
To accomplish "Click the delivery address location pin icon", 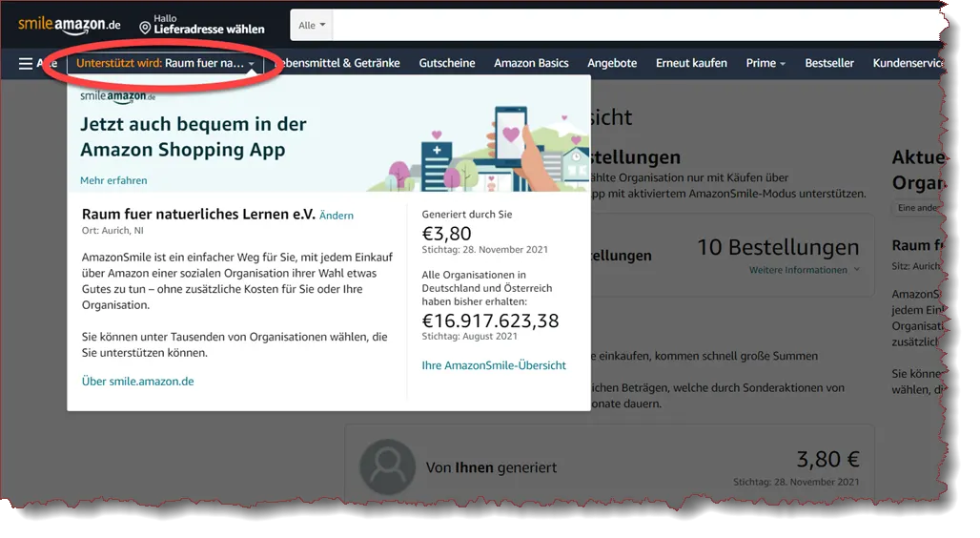I will pos(145,29).
